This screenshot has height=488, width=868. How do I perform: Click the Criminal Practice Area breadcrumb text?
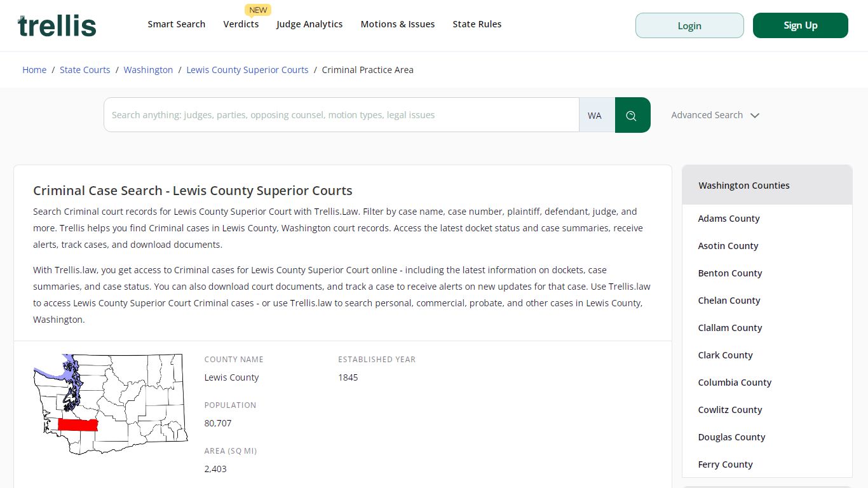(367, 70)
